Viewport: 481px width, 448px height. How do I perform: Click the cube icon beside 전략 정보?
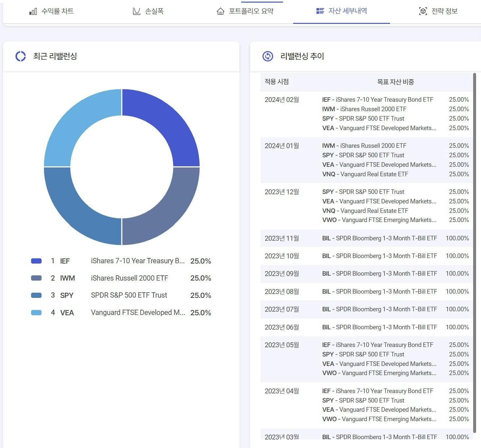[x=423, y=11]
